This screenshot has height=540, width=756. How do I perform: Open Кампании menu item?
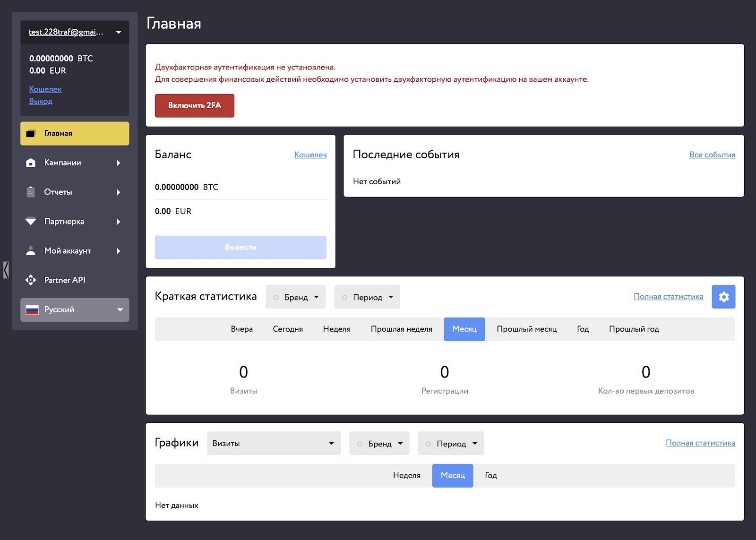(x=75, y=163)
